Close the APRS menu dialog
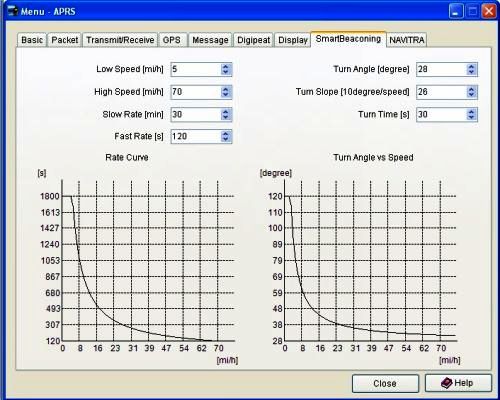This screenshot has height=400, width=500. (385, 383)
